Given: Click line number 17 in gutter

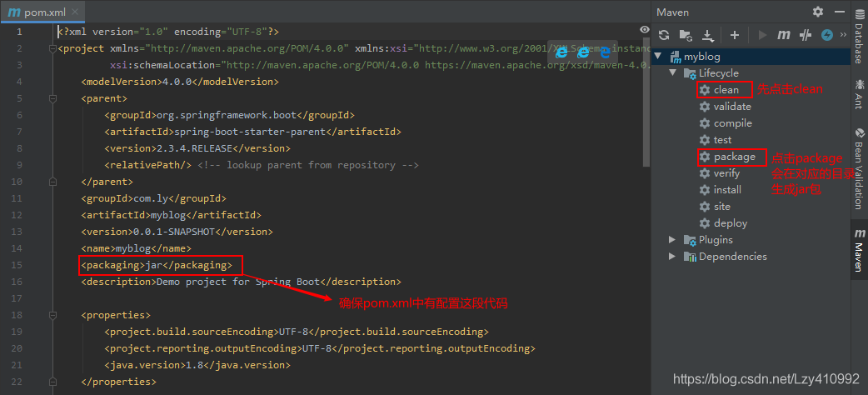Looking at the screenshot, I should pyautogui.click(x=17, y=298).
